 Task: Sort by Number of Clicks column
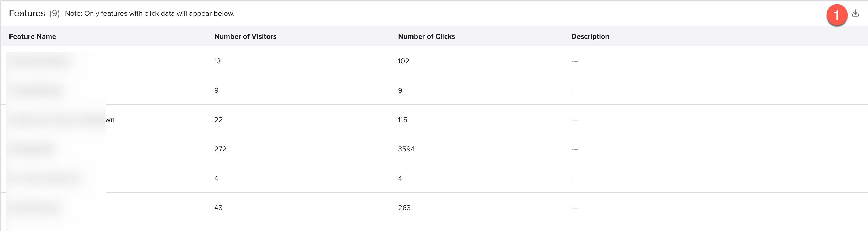[426, 36]
